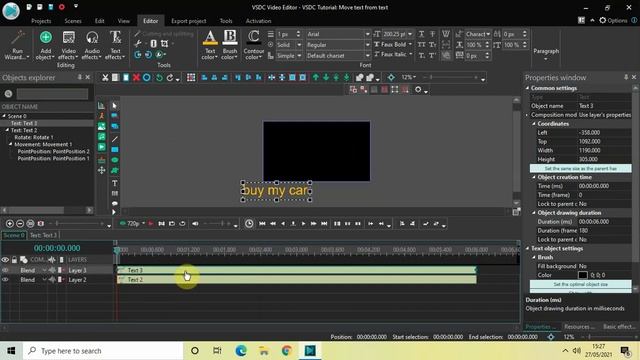
Task: Open Chrome from taskbar
Action: click(287, 350)
